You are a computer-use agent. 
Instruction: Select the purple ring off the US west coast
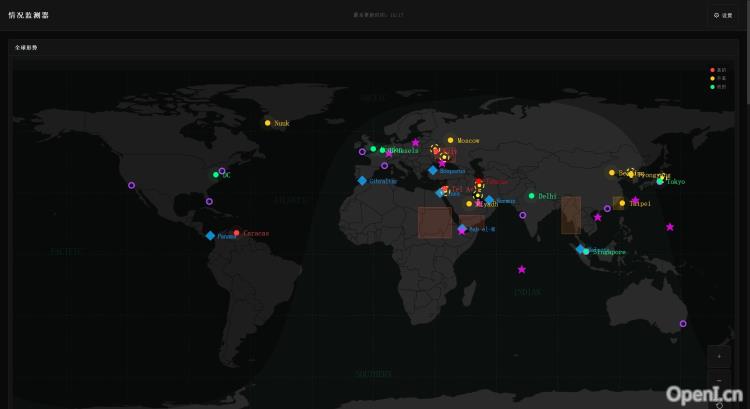click(x=132, y=185)
